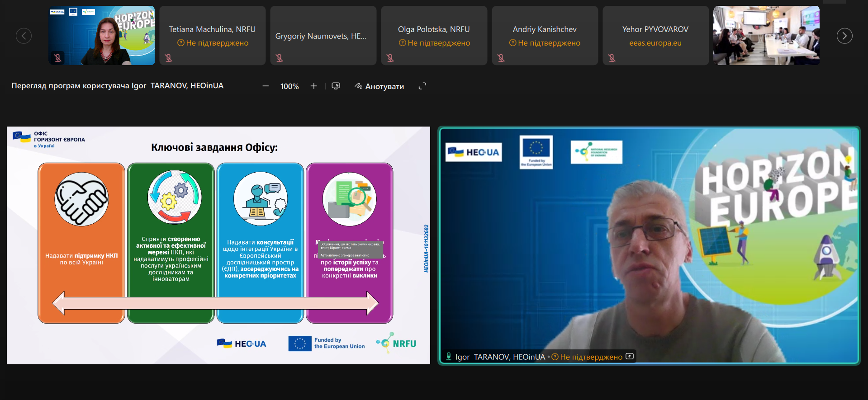The width and height of the screenshot is (868, 400).
Task: Click the slide title 'Ключові завдання Офісу:'
Action: 214,147
